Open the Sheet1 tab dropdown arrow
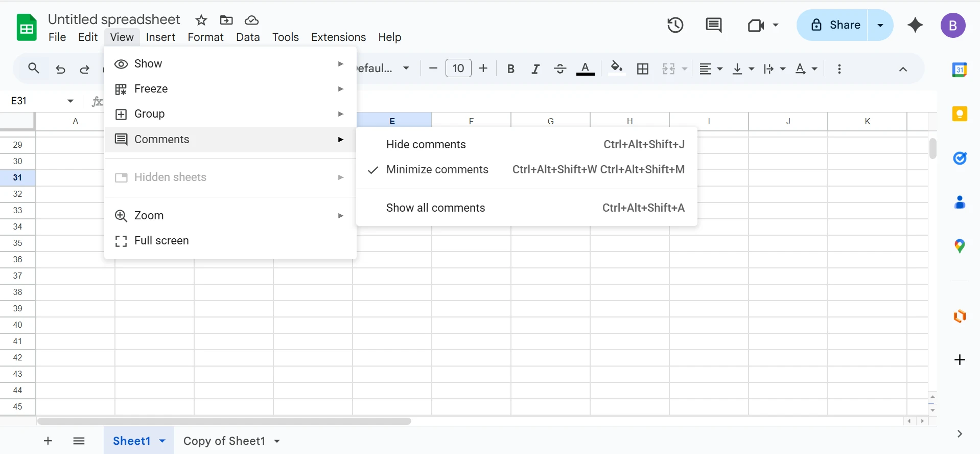Screen dimensions: 980x454 pos(162,441)
